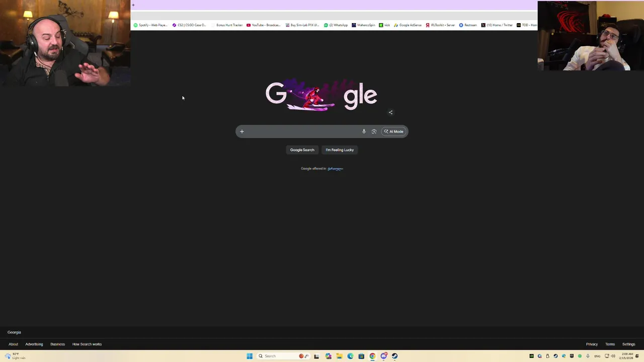This screenshot has height=362, width=644.
Task: Open the IRLToolkit Server bookmark
Action: coord(440,25)
